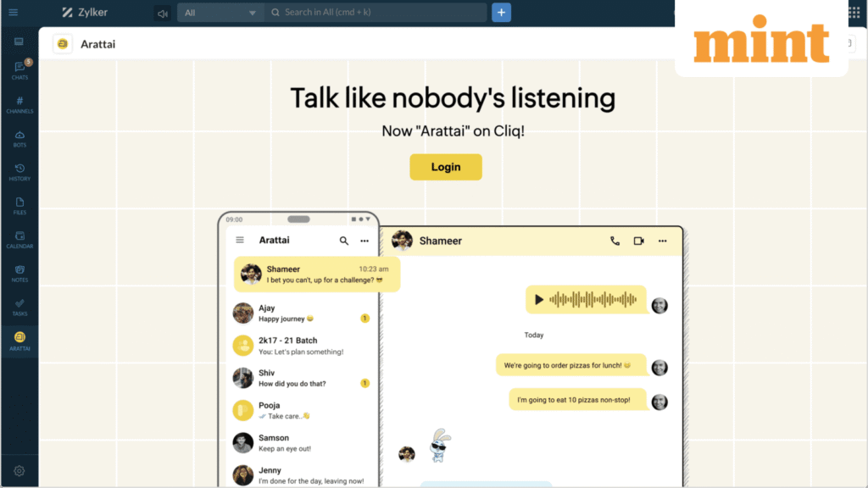
Task: Click the Zylker logo in header
Action: click(85, 12)
